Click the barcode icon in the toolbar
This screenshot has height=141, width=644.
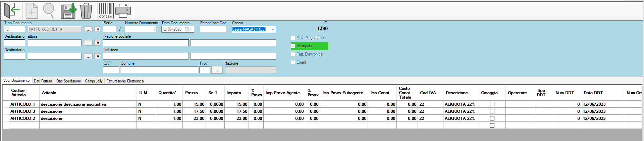(105, 11)
